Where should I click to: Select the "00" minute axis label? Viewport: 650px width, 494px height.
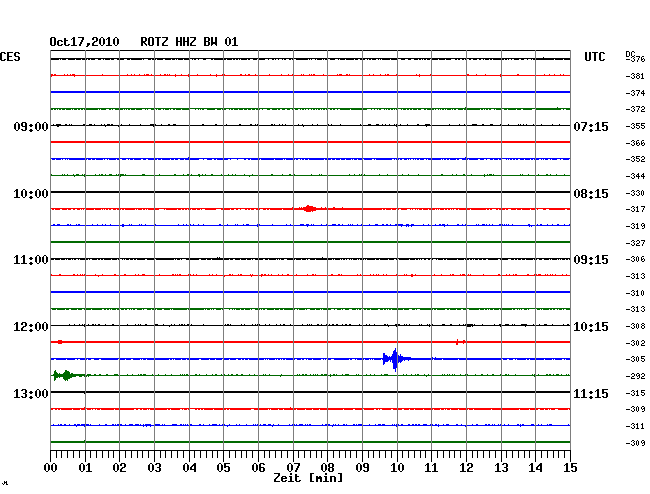coord(51,468)
